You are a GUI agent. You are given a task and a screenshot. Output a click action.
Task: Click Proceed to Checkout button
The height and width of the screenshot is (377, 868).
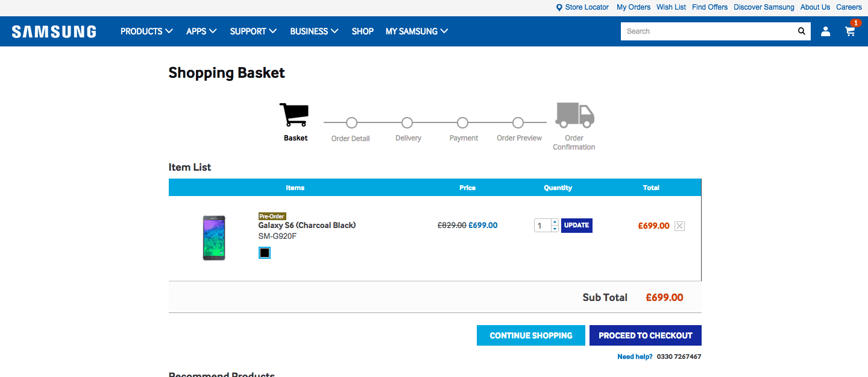[646, 335]
